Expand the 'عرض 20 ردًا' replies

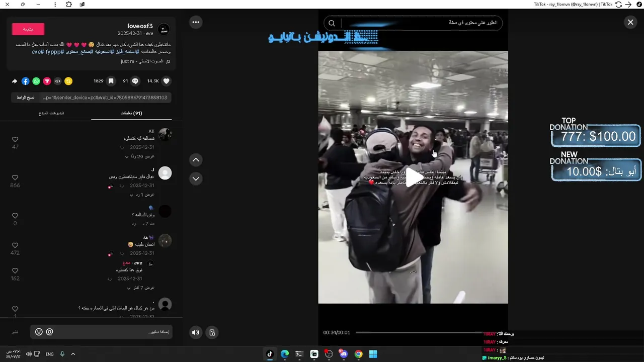(140, 156)
